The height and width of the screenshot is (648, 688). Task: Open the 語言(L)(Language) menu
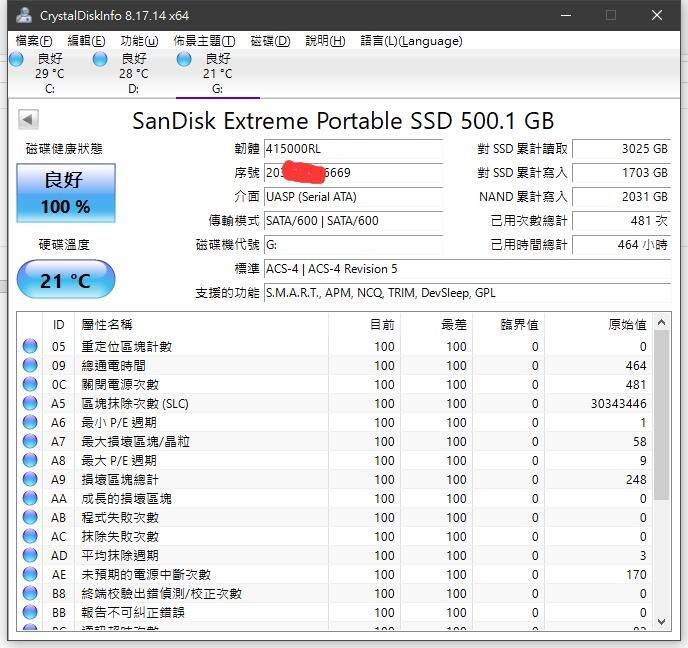(411, 41)
